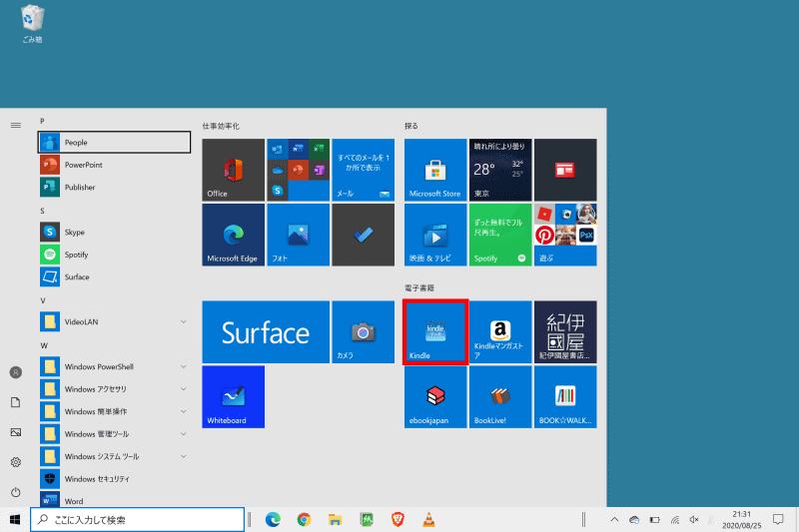Click the 仕事効率化 group header
This screenshot has height=532, width=799.
(x=221, y=126)
